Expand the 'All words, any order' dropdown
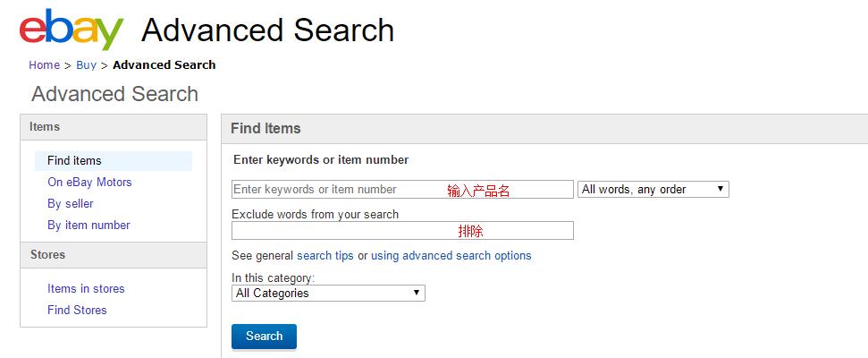This screenshot has height=358, width=868. pyautogui.click(x=653, y=190)
